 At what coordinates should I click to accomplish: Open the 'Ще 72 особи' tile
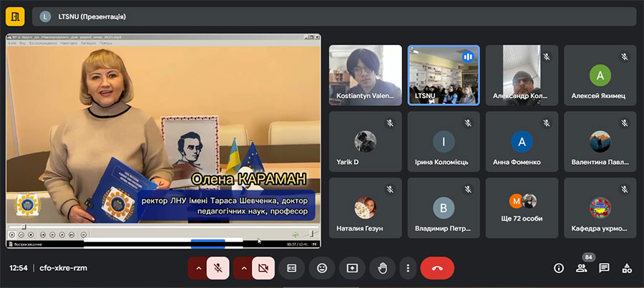522,208
